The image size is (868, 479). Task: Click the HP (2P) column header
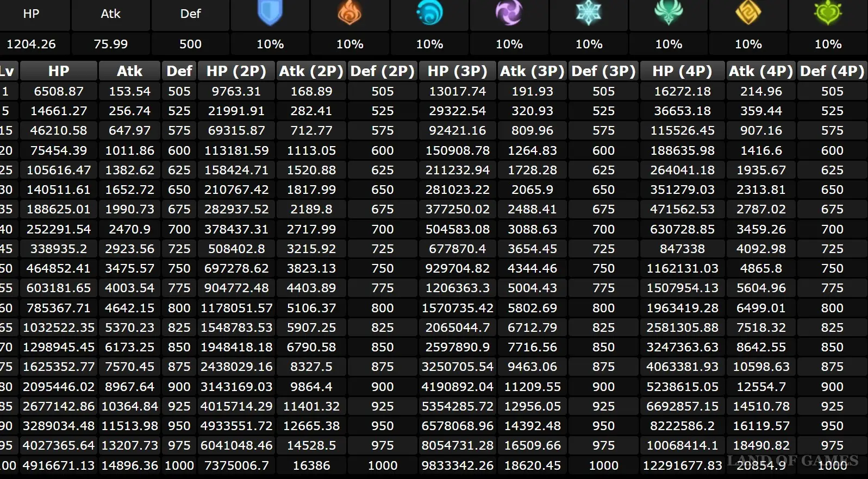pyautogui.click(x=236, y=71)
